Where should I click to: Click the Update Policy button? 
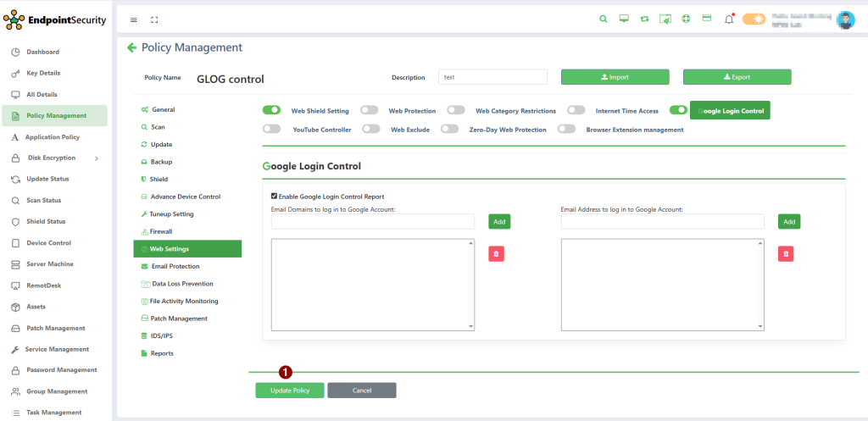click(290, 391)
